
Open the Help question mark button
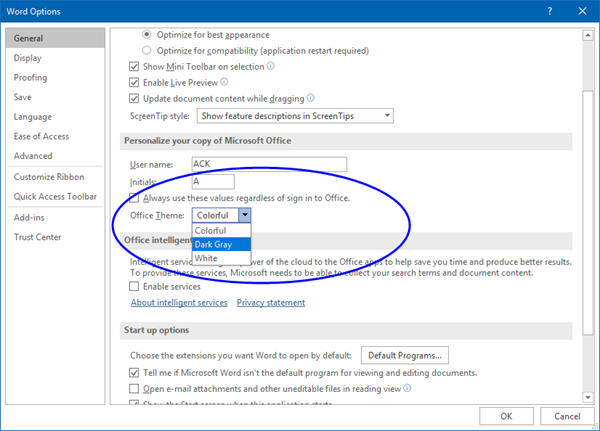pyautogui.click(x=550, y=11)
